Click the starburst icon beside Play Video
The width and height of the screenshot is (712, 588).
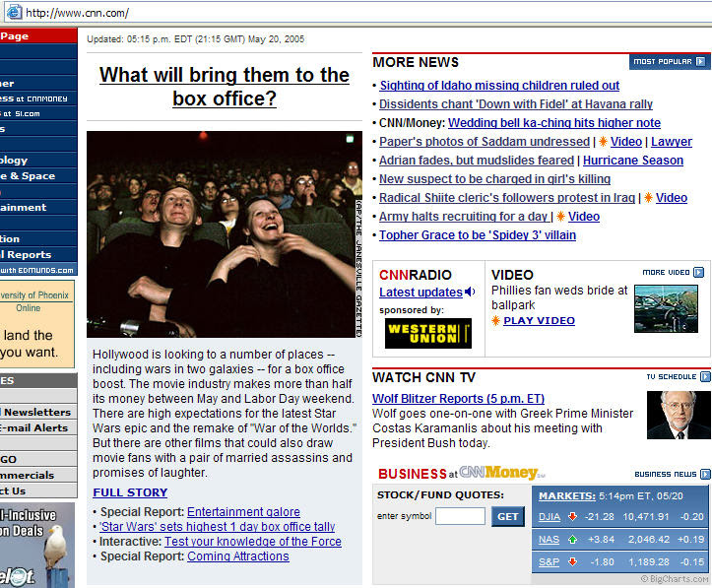[496, 321]
